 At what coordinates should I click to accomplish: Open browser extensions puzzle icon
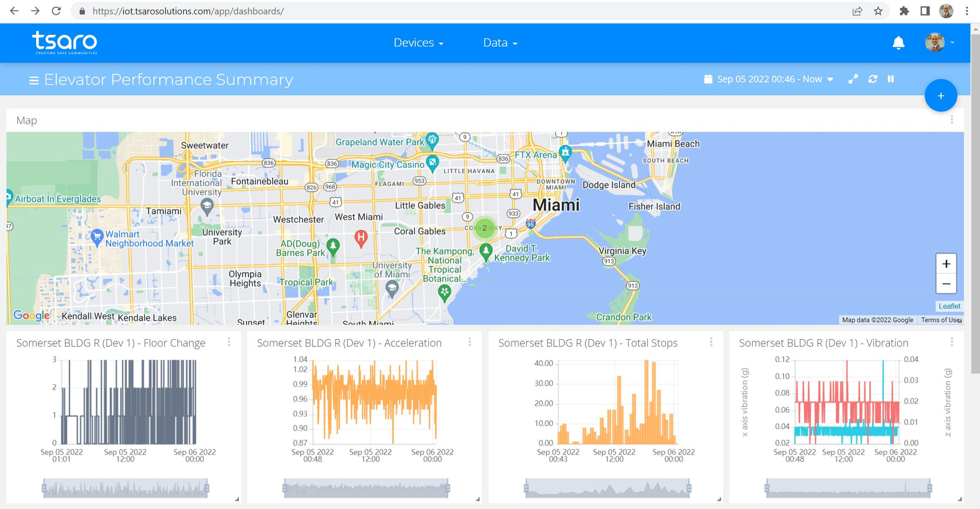[x=904, y=11]
